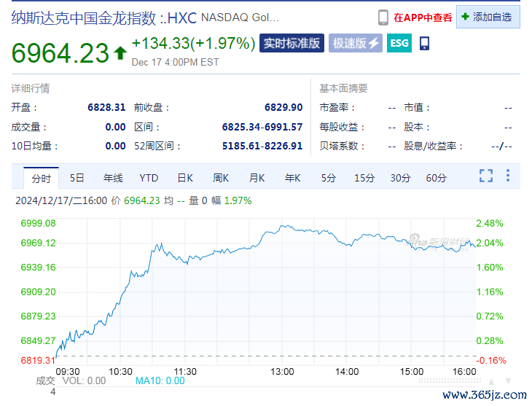The image size is (532, 406).
Task: Open the 周K chart tab
Action: pos(221,178)
